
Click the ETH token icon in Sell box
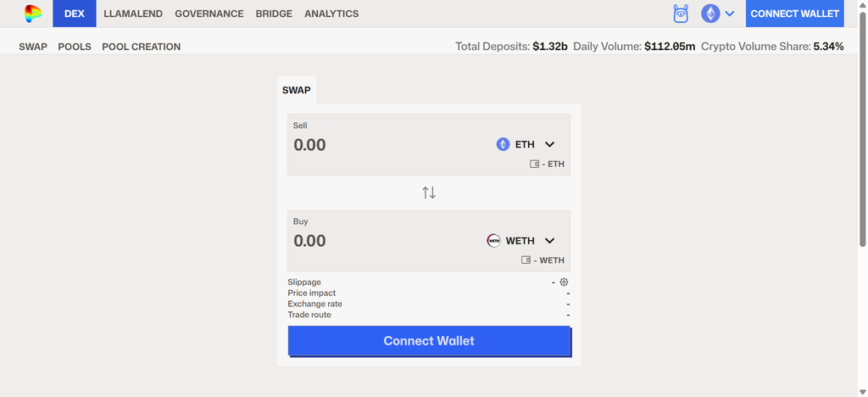coord(503,144)
